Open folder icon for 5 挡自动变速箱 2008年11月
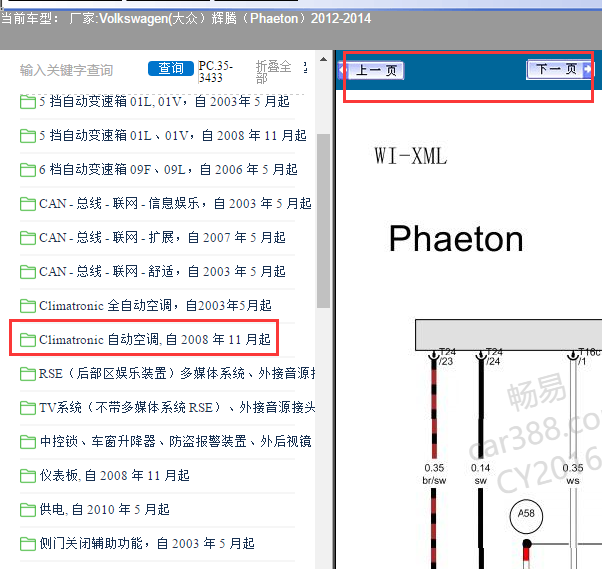The width and height of the screenshot is (602, 569). (28, 136)
